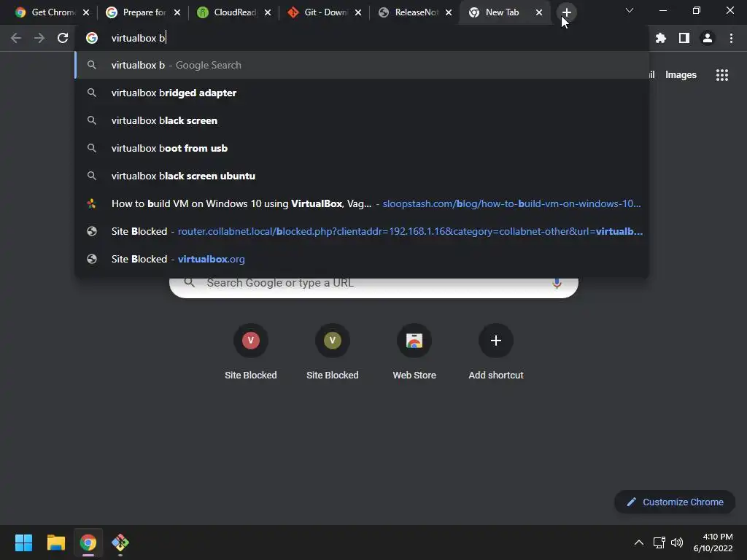Open the Images link
Screen dimensions: 747x560
pyautogui.click(x=681, y=75)
